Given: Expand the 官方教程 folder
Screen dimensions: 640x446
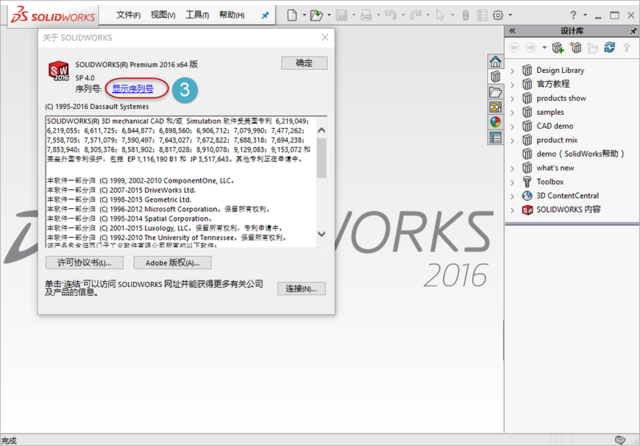Looking at the screenshot, I should pos(513,84).
